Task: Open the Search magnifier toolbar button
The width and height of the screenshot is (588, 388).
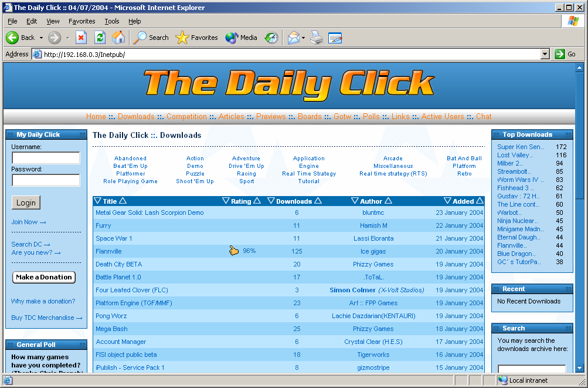Action: pyautogui.click(x=151, y=38)
